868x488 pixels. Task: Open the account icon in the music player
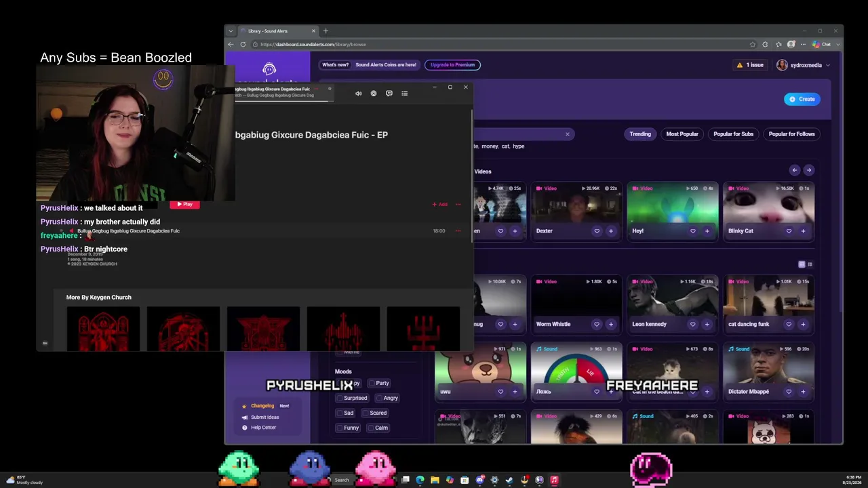(373, 94)
